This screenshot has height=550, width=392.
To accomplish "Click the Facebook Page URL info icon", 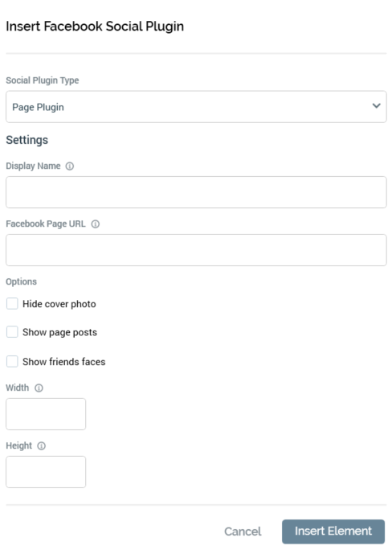I will pos(96,224).
